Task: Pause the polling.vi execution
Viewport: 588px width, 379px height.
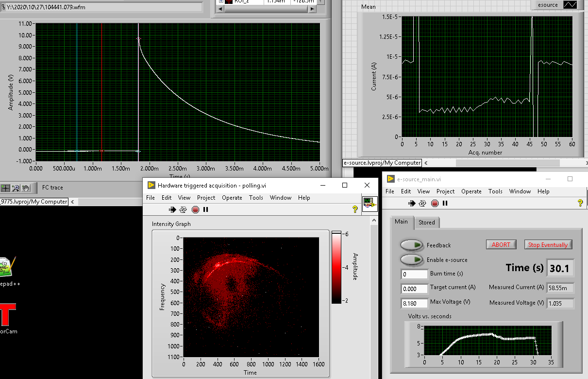Action: [206, 209]
